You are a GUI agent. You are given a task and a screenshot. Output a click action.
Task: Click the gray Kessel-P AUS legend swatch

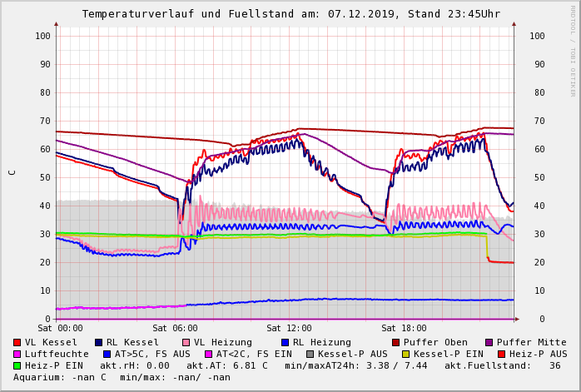coord(308,354)
